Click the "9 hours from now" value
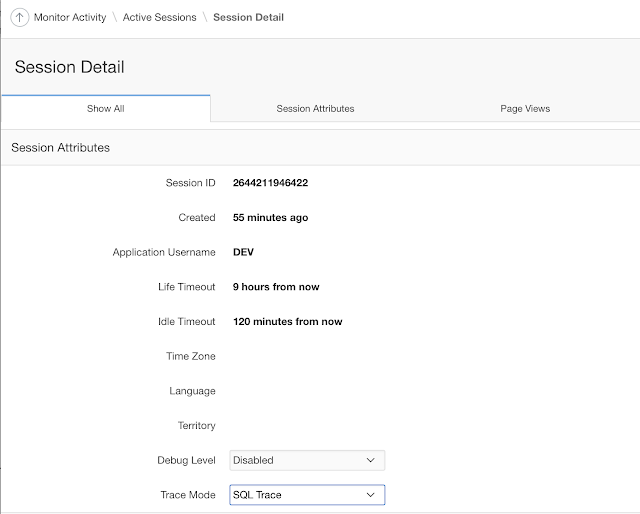640x514 pixels. 276,287
